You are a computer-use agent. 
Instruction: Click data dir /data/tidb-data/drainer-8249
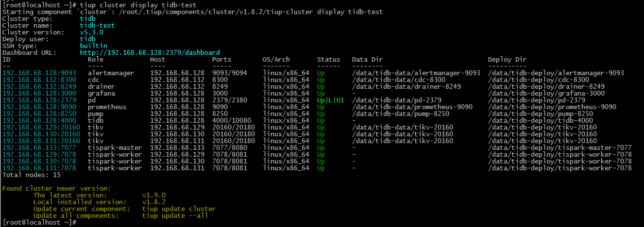point(407,86)
